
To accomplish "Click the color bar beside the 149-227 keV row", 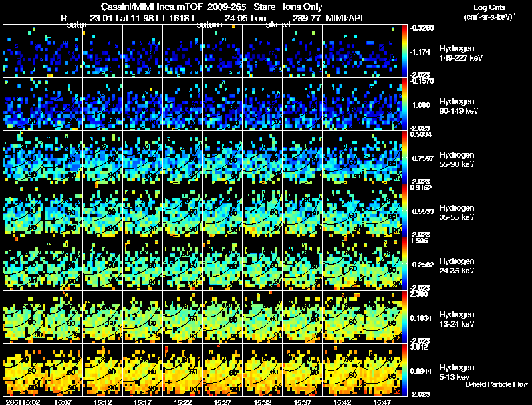I will (x=404, y=51).
